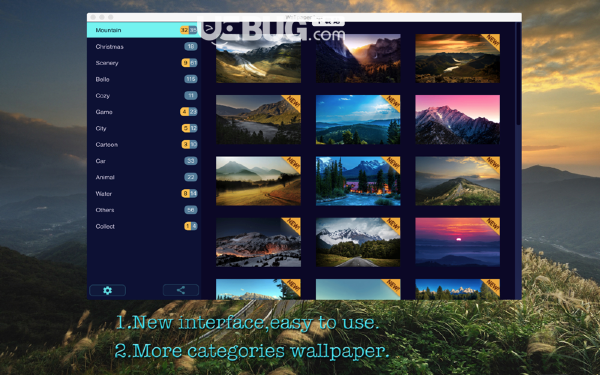The image size is (600, 375).
Task: Select the Car category
Action: (144, 161)
